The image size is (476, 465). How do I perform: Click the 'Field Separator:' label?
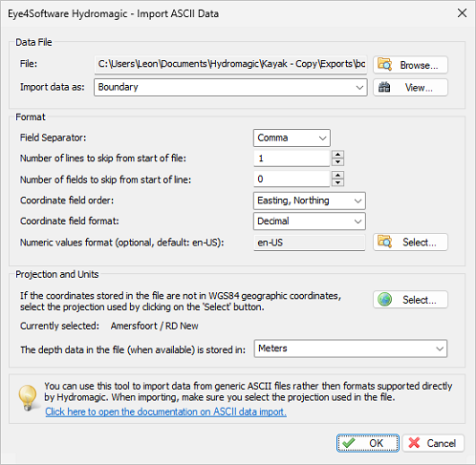[x=53, y=137]
